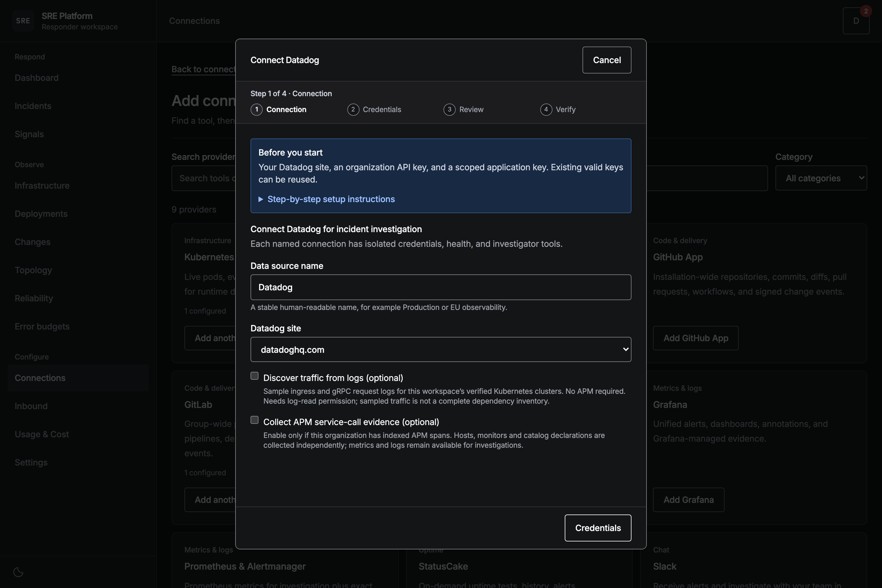Enable Discover traffic from logs checkbox
This screenshot has height=588, width=882.
coord(254,376)
